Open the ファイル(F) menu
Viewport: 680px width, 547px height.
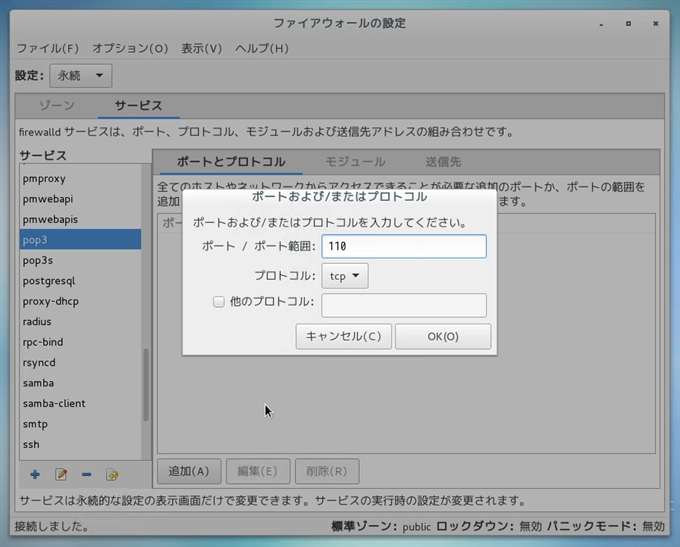pos(48,48)
